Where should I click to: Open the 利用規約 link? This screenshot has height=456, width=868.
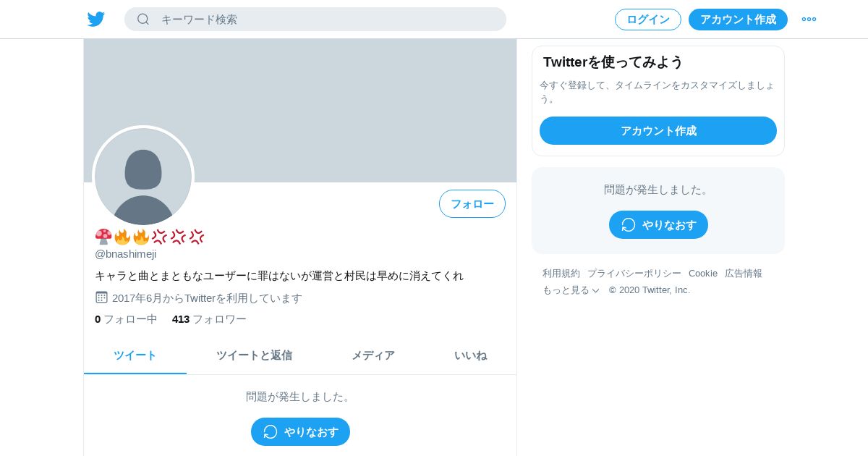click(561, 273)
